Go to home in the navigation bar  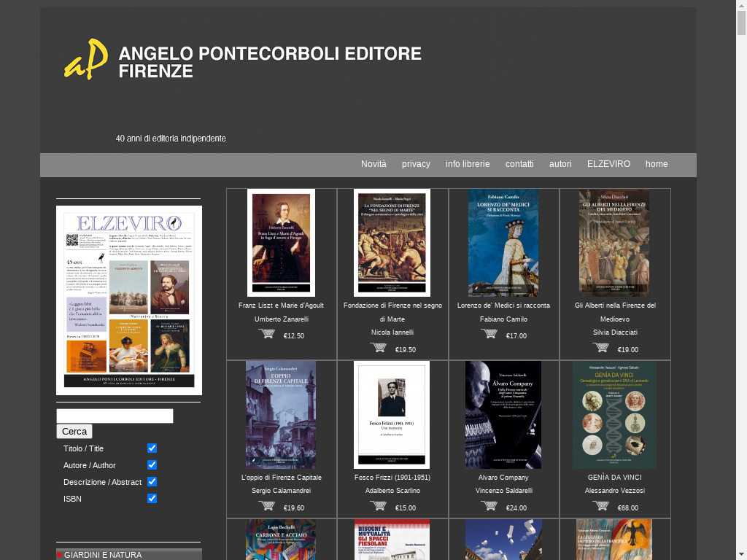tap(657, 164)
